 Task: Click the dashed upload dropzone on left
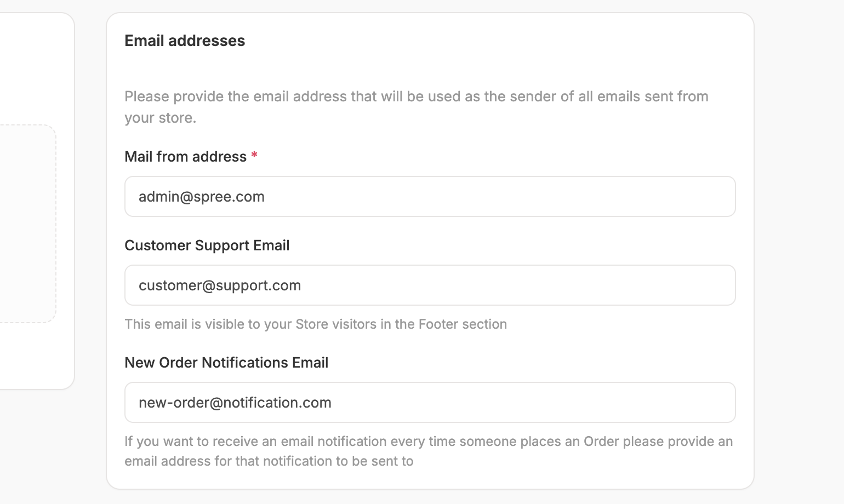tap(27, 224)
